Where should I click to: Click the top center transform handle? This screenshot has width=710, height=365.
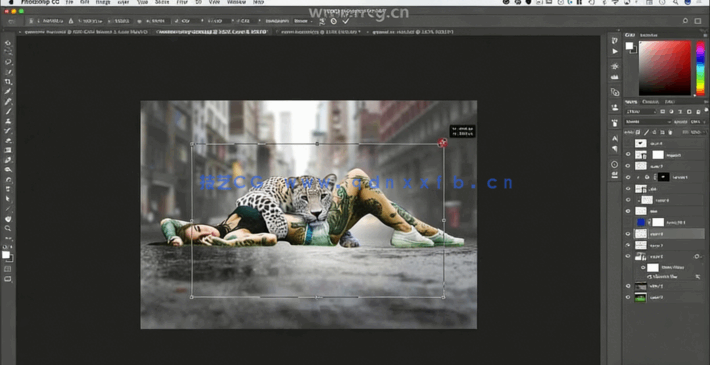317,144
